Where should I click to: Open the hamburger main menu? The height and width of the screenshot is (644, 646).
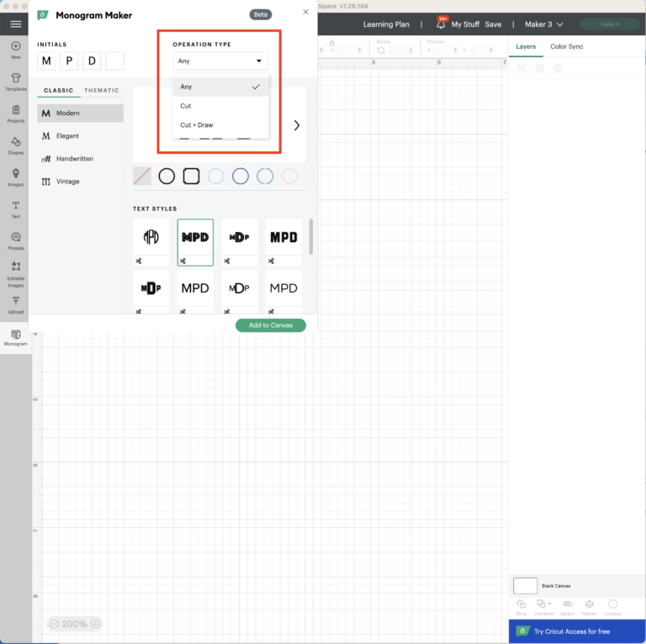point(15,24)
